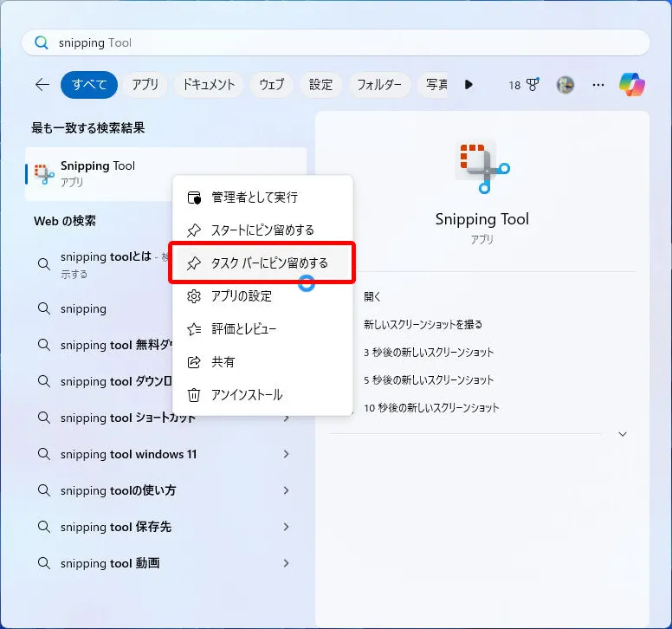Open アプリの設定 from context menu
672x629 pixels.
(x=262, y=296)
